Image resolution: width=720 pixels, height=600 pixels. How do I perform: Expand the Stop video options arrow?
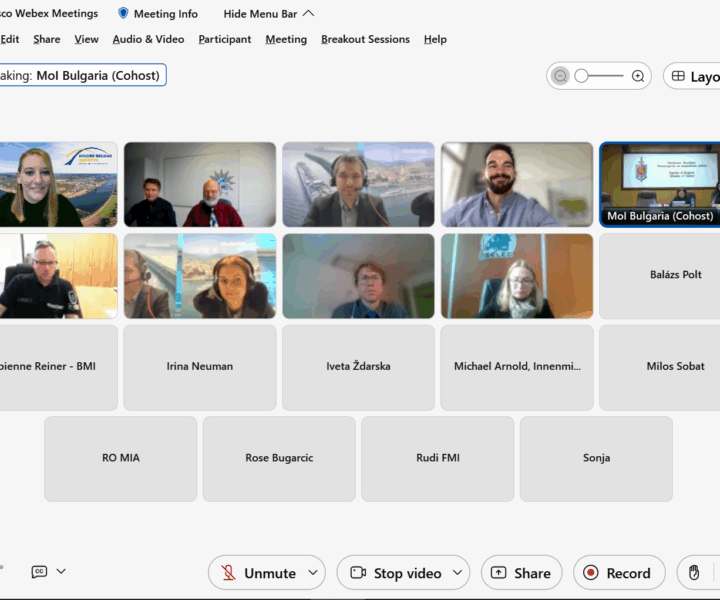point(458,573)
